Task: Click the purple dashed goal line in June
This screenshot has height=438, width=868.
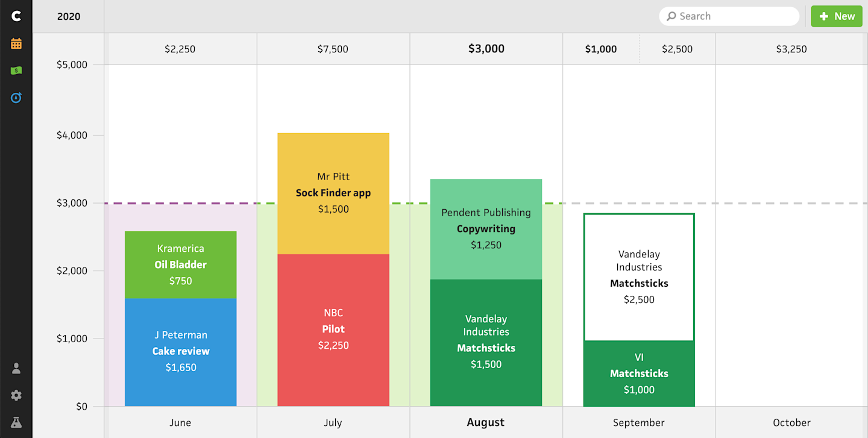Action: point(181,204)
